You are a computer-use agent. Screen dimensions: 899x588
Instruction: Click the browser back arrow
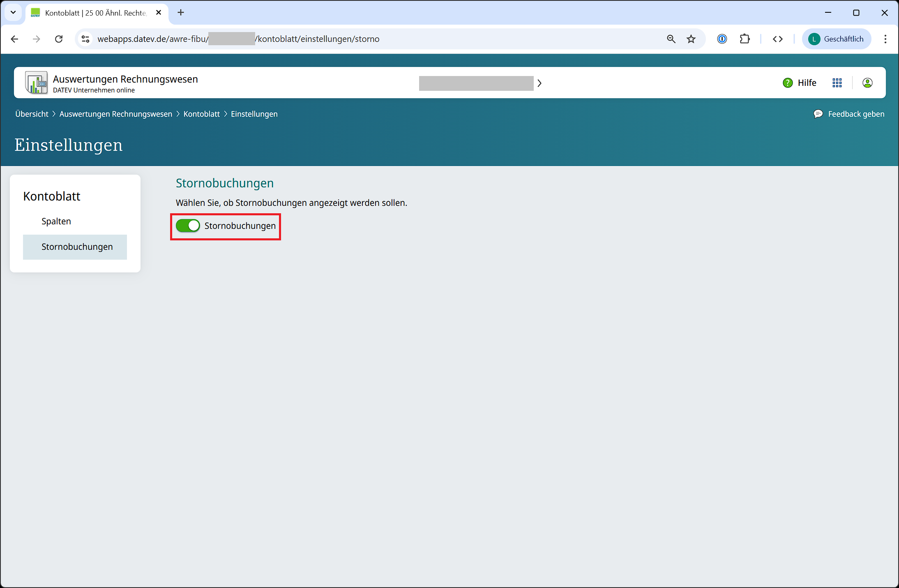coord(14,39)
